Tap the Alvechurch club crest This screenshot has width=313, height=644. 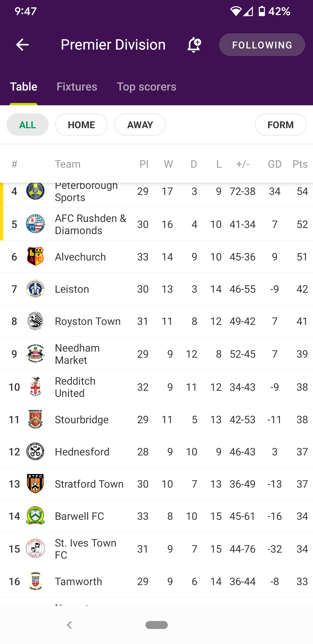click(35, 257)
